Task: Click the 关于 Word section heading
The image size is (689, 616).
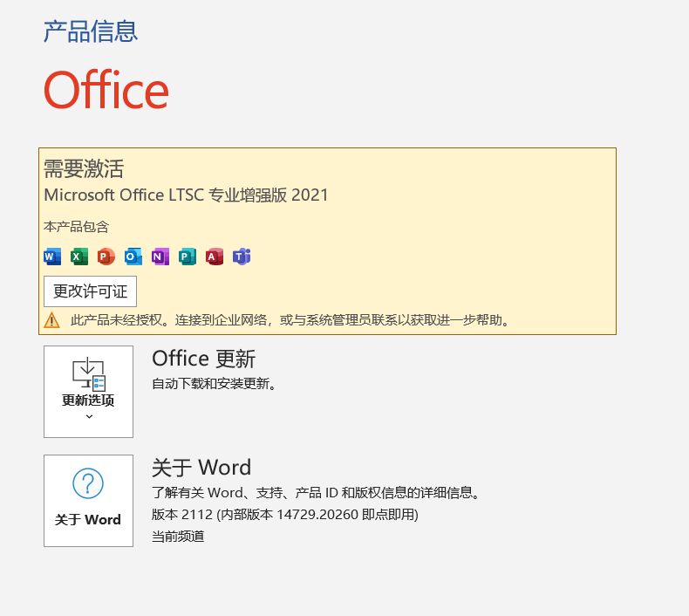Action: (x=201, y=468)
